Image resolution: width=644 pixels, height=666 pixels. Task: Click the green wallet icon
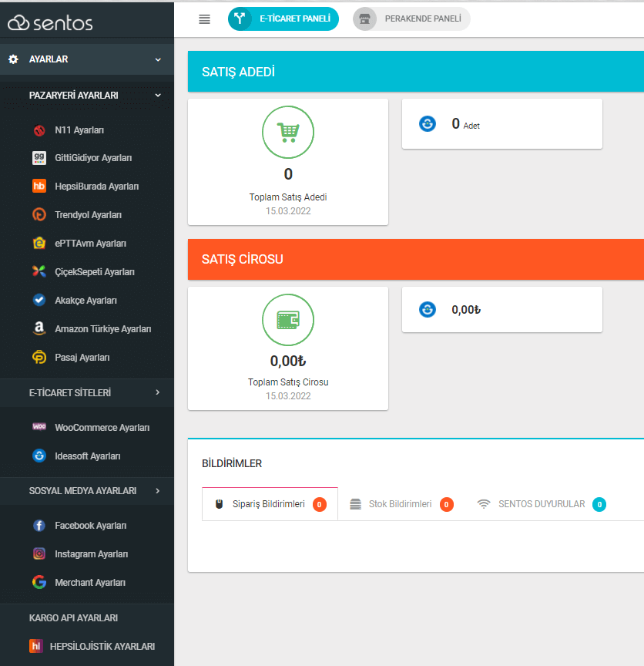288,320
